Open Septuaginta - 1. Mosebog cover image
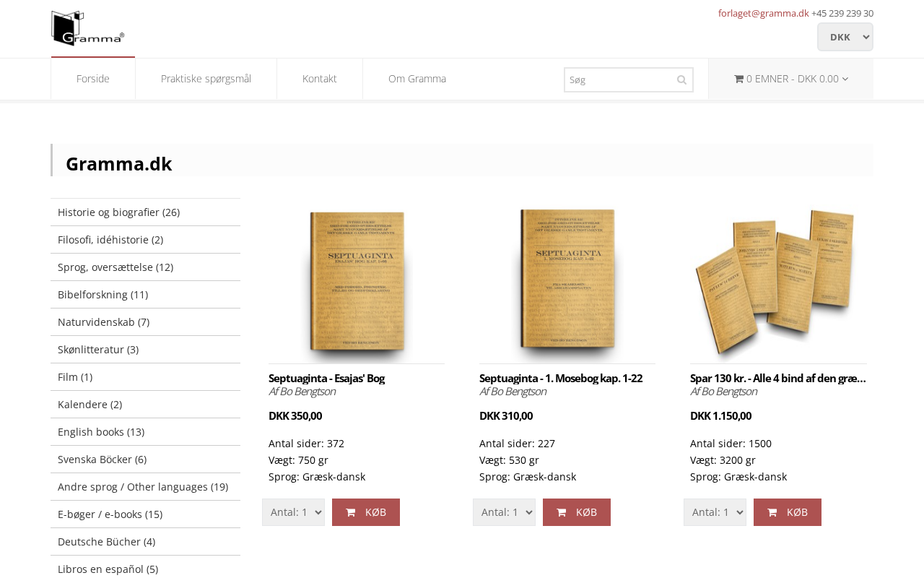This screenshot has height=578, width=924. [567, 280]
